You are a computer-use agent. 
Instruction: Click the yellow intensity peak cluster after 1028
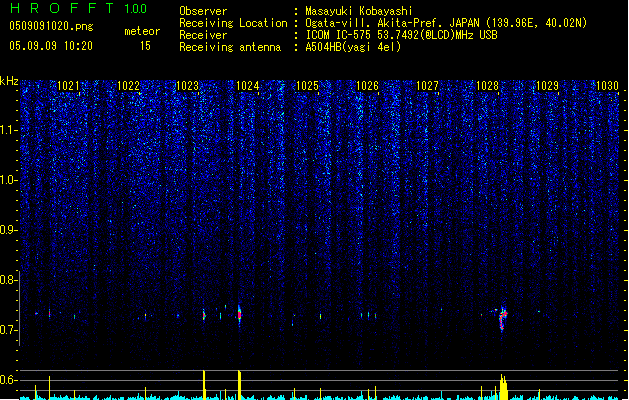tap(503, 387)
